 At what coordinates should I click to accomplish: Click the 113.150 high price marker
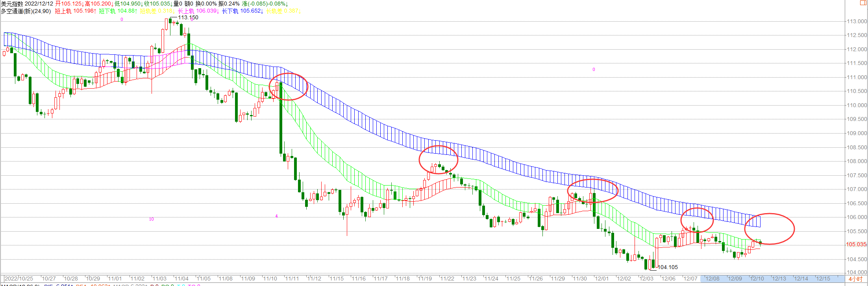[188, 17]
